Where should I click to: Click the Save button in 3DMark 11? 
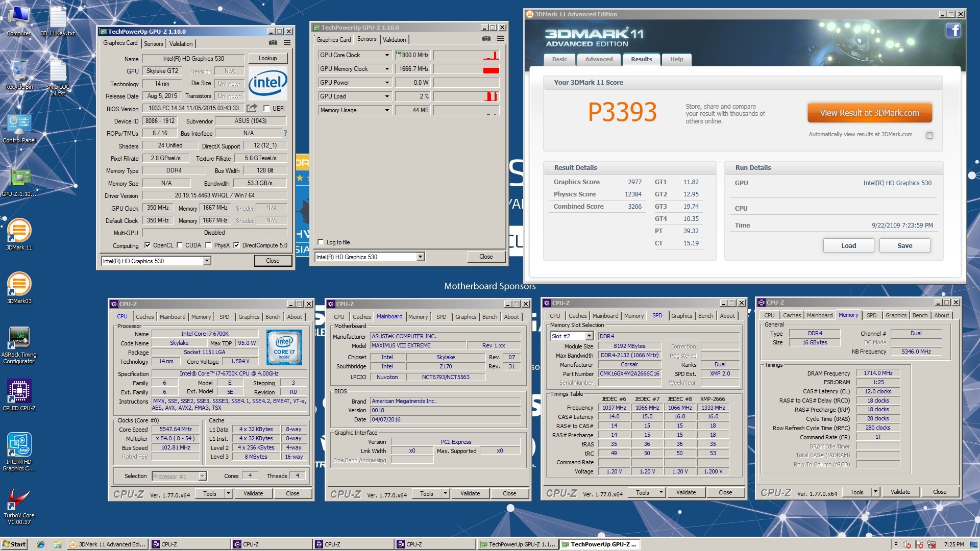tap(905, 245)
